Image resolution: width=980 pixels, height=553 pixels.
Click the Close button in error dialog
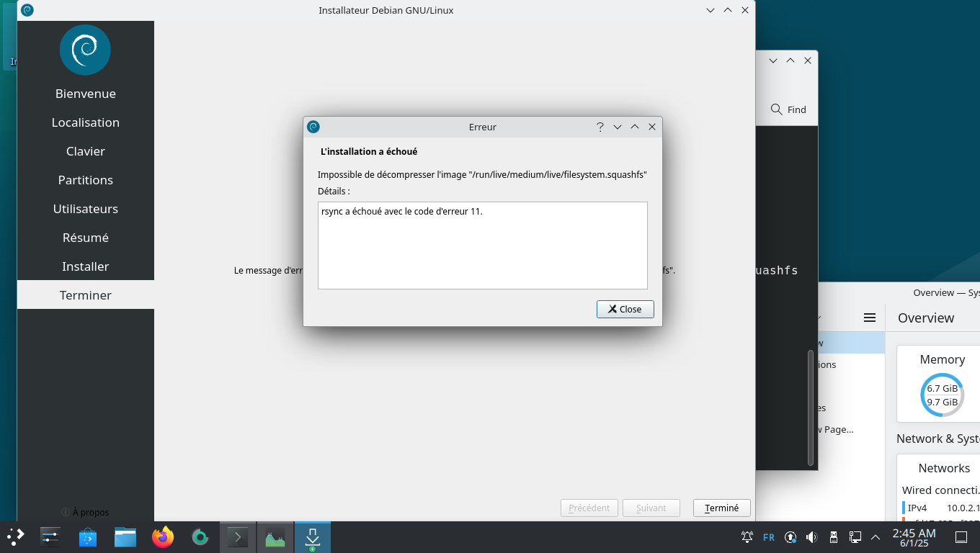(x=625, y=309)
